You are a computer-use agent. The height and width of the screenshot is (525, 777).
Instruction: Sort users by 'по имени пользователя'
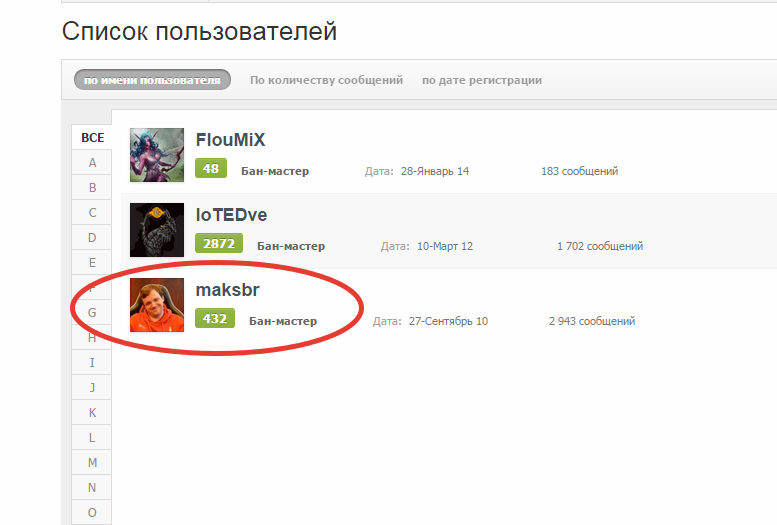click(x=152, y=80)
